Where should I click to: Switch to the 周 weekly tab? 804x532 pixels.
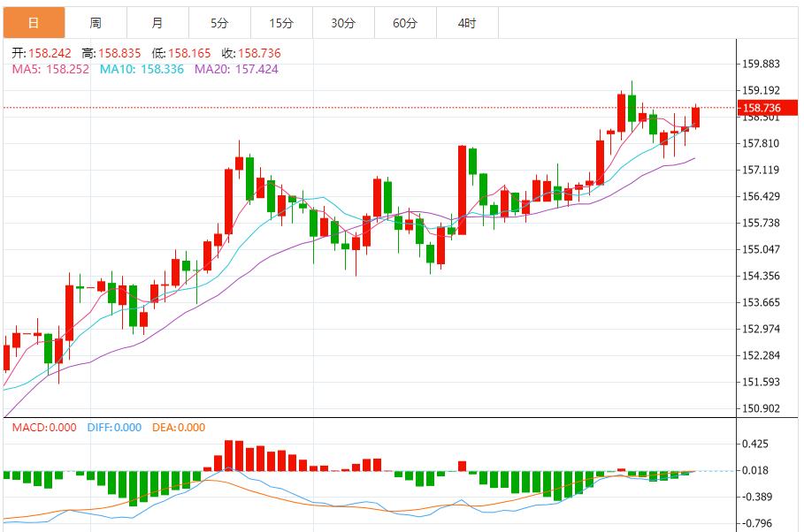[x=96, y=23]
